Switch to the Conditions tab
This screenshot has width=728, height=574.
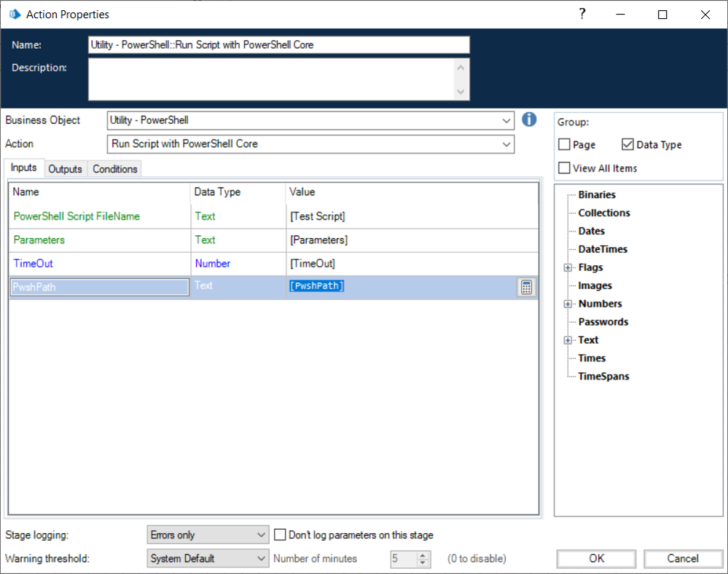115,169
